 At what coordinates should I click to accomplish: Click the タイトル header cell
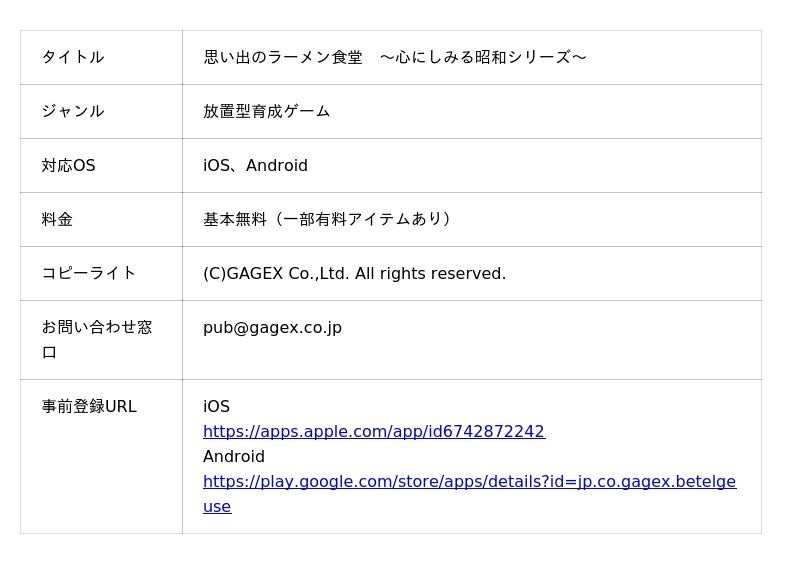(73, 57)
